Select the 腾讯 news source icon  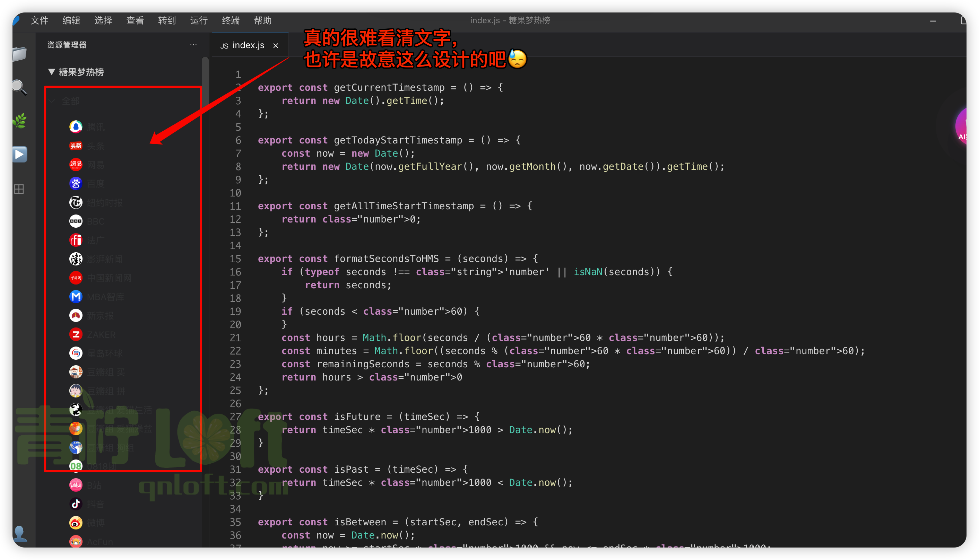(x=76, y=126)
